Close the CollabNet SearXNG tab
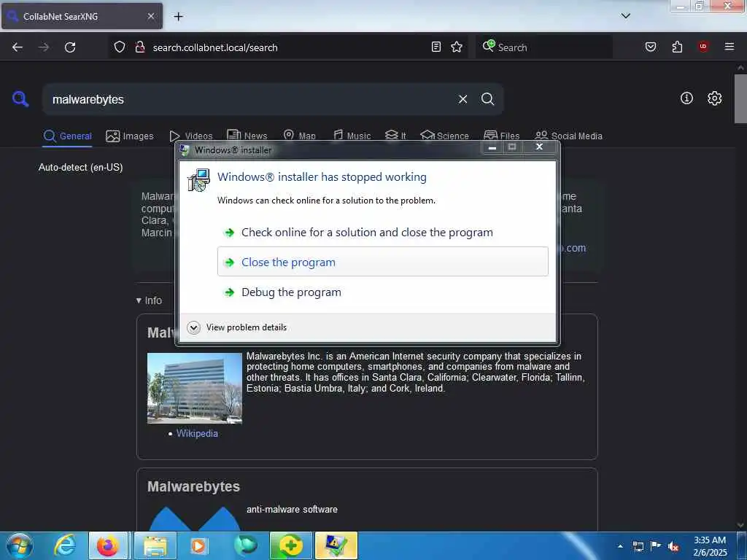The width and height of the screenshot is (747, 560). click(x=151, y=16)
